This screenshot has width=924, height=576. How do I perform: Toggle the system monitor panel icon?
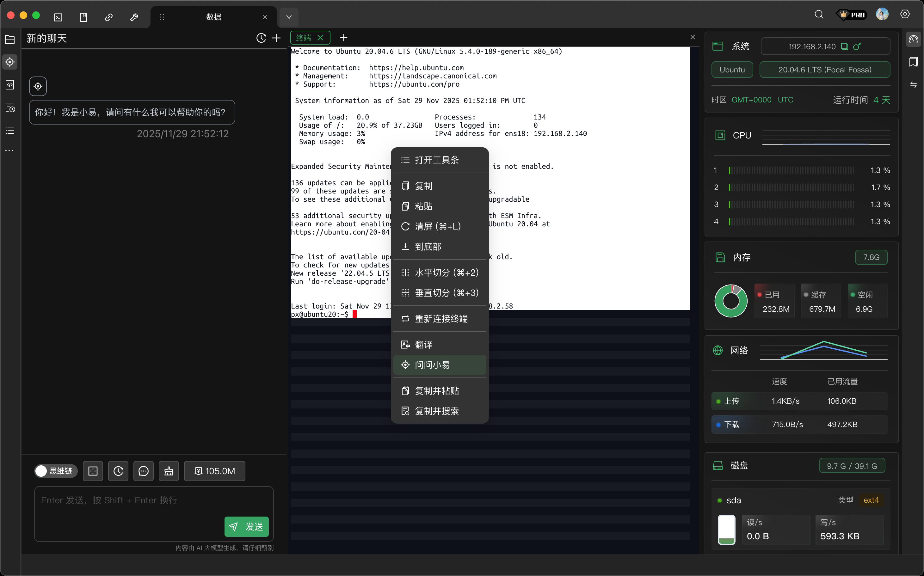click(913, 39)
